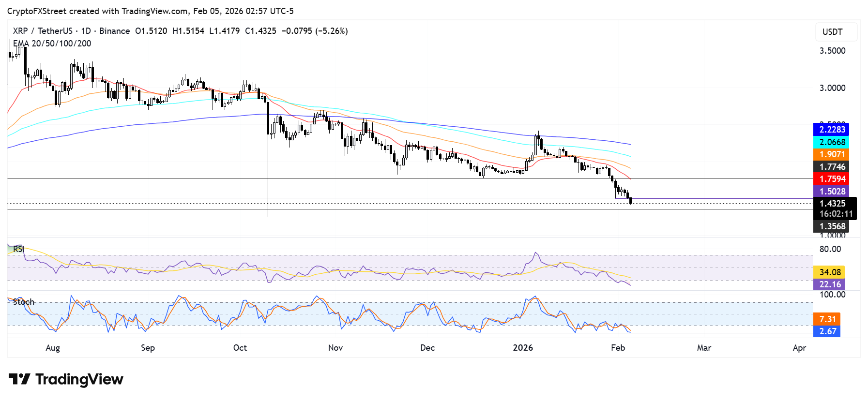
Task: Click the 1.3568 support level label
Action: point(831,226)
